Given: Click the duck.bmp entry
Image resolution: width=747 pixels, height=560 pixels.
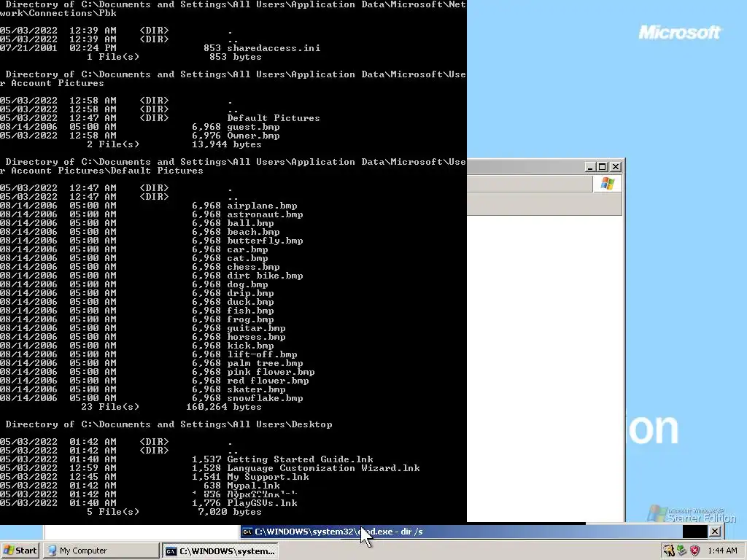Looking at the screenshot, I should (x=250, y=302).
